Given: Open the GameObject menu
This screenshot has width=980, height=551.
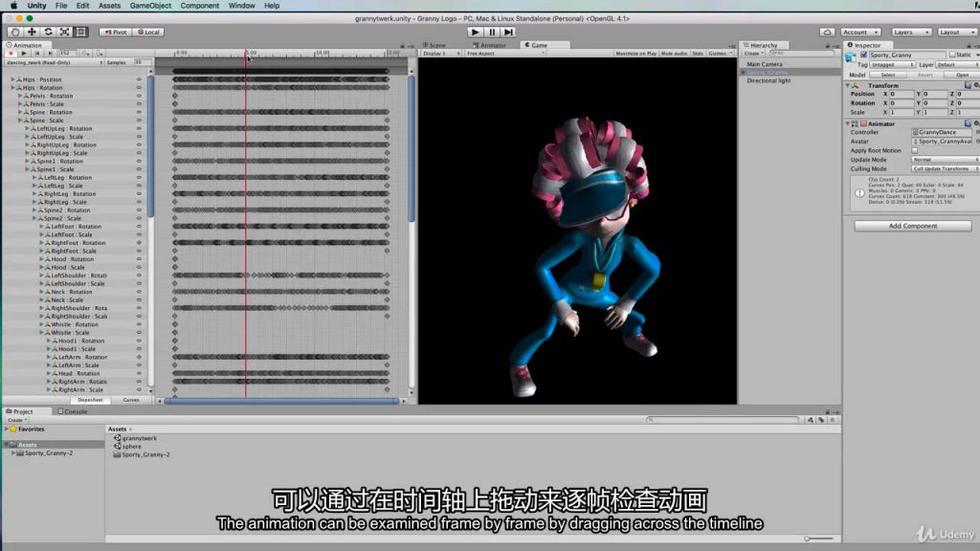Looking at the screenshot, I should click(x=150, y=6).
